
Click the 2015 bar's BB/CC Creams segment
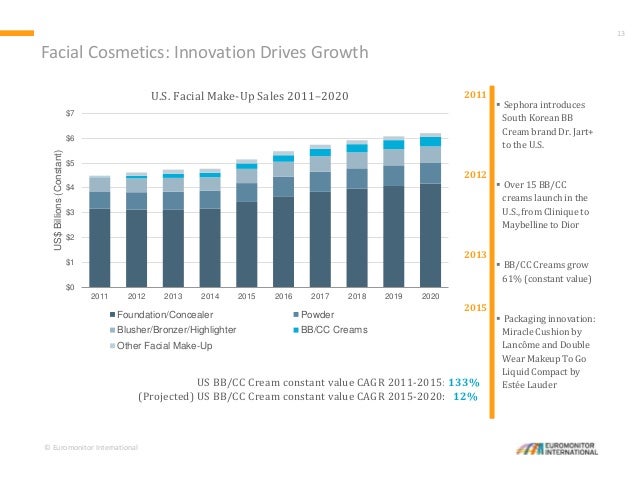[x=247, y=166]
